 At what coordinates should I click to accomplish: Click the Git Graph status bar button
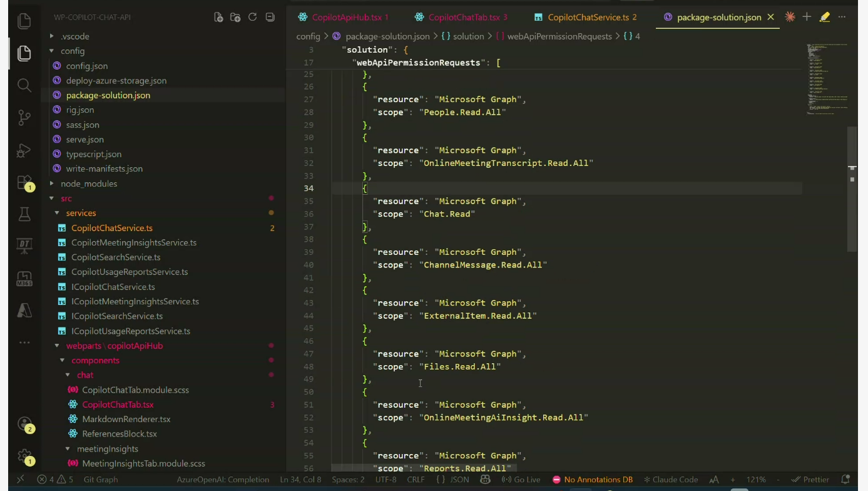coord(100,480)
